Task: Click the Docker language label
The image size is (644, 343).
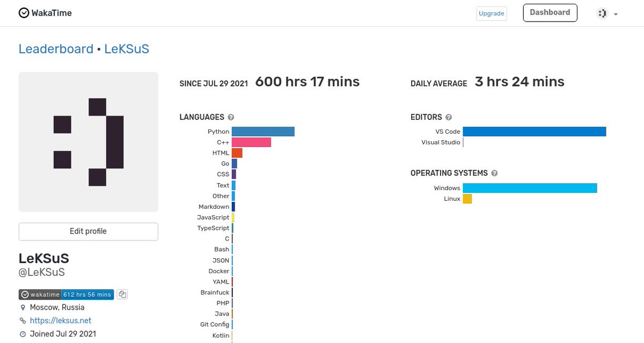Action: pyautogui.click(x=219, y=271)
